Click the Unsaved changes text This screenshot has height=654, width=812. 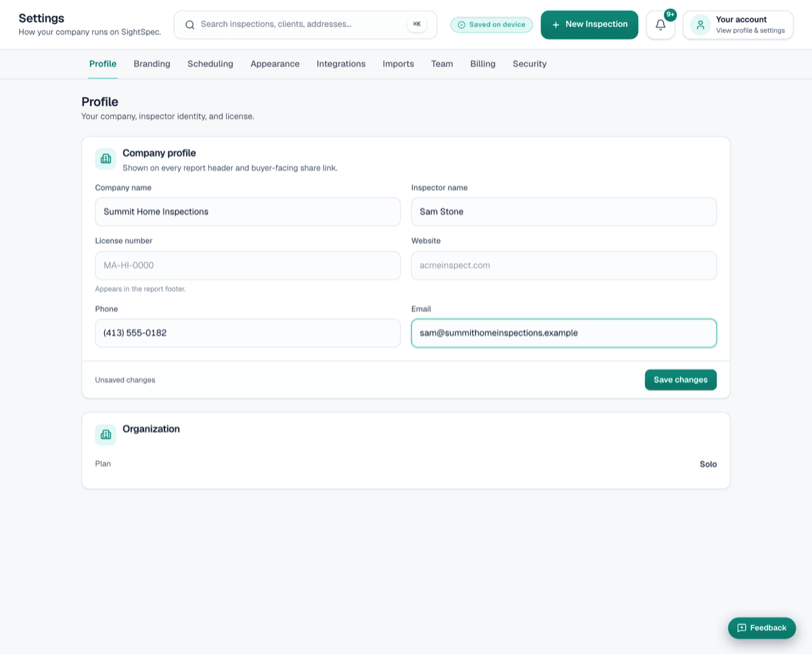click(x=125, y=380)
